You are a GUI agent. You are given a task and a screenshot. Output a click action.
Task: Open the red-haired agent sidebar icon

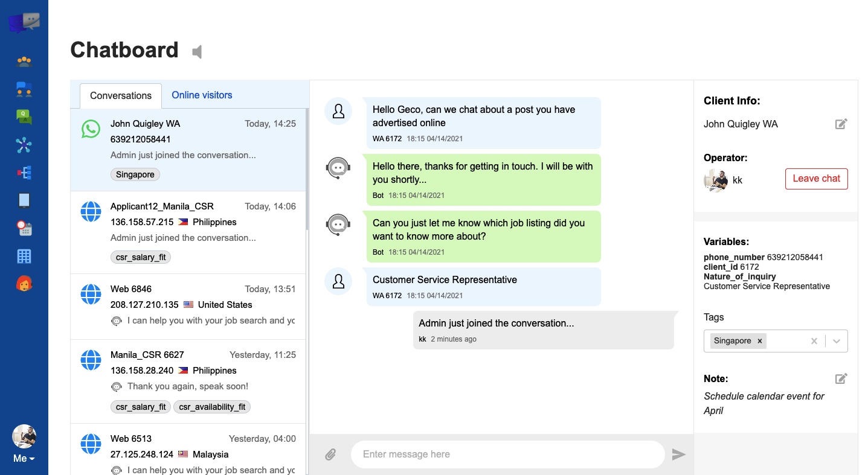pyautogui.click(x=24, y=283)
